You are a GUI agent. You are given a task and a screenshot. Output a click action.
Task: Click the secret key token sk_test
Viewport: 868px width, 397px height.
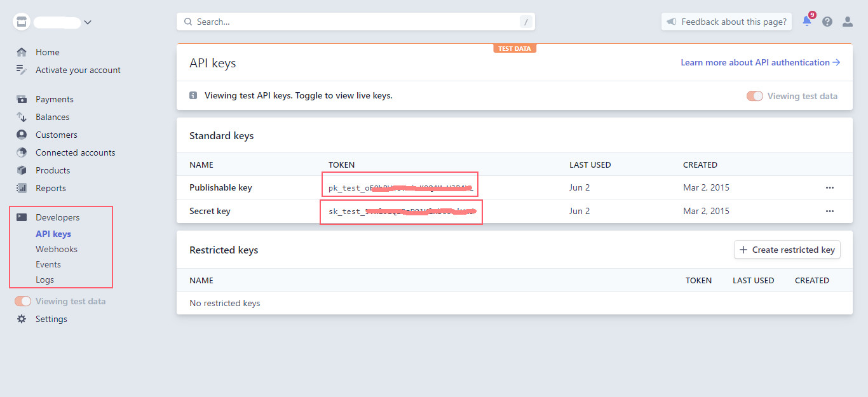click(402, 212)
